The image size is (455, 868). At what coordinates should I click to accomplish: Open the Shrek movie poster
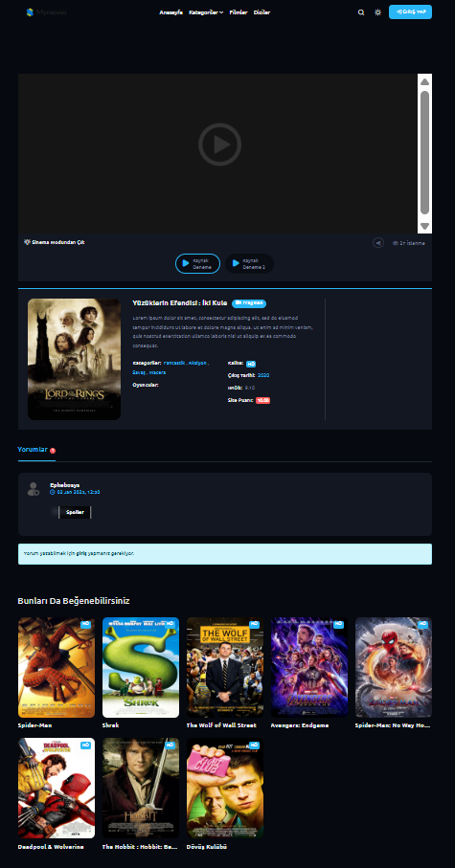pyautogui.click(x=141, y=667)
